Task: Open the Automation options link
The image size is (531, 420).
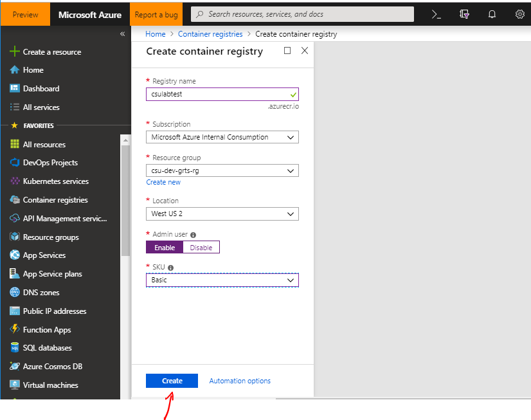Action: 240,381
